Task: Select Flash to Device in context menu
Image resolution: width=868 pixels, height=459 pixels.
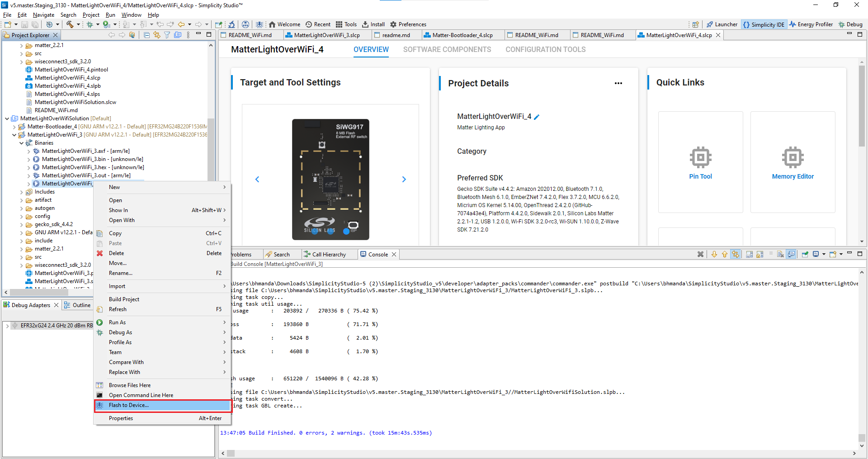Action: tap(129, 406)
